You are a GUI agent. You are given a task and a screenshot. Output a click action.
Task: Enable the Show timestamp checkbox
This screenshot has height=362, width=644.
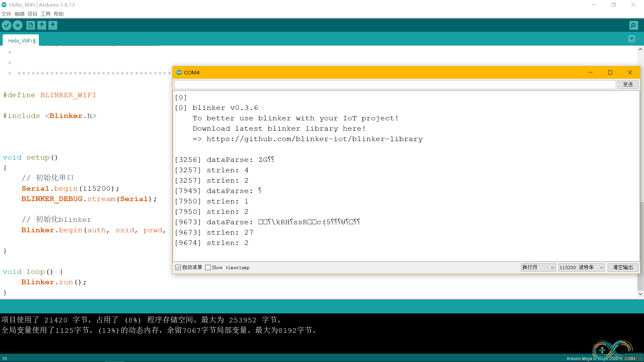[x=208, y=267]
